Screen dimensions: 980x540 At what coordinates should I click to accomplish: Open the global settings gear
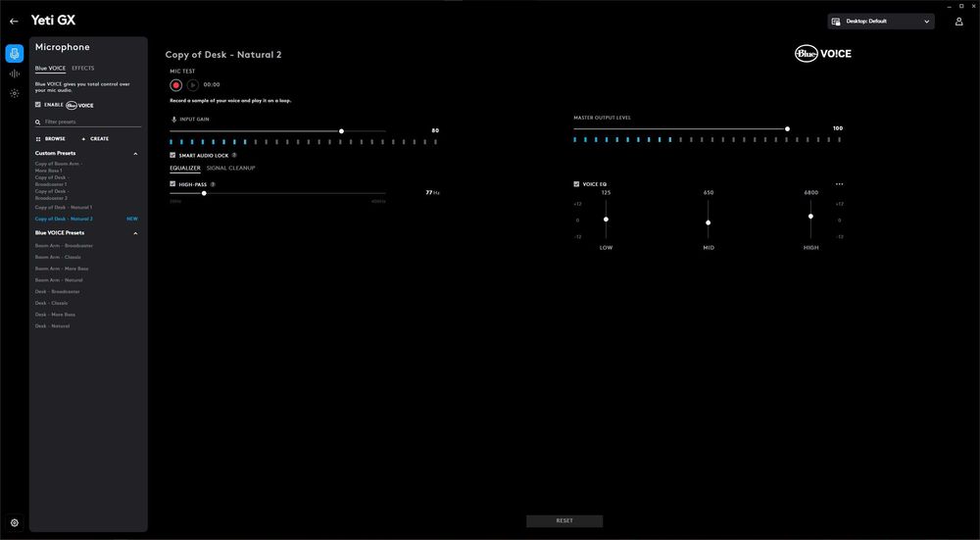(x=15, y=522)
